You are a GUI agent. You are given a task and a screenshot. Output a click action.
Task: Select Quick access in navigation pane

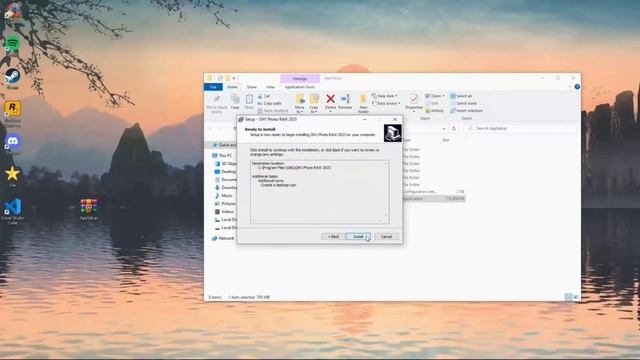click(x=224, y=145)
